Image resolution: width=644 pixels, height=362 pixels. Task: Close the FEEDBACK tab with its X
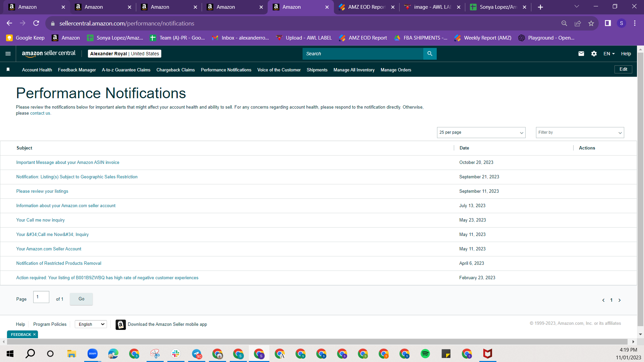(x=34, y=335)
